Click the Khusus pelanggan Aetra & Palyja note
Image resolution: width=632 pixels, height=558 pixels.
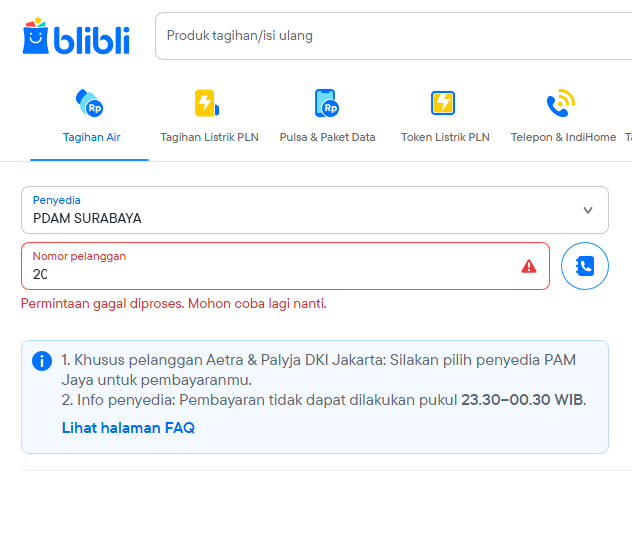[x=318, y=370]
